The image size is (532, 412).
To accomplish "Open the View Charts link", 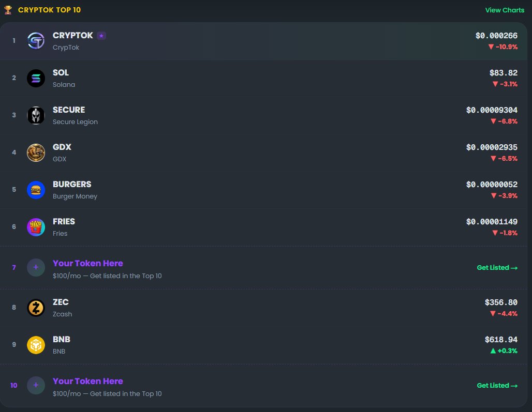I will [x=505, y=10].
